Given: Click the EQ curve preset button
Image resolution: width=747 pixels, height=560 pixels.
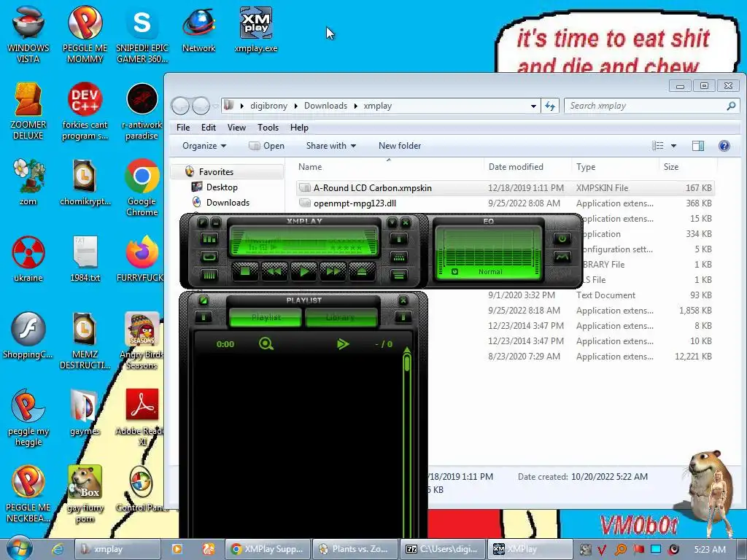Looking at the screenshot, I should (562, 257).
